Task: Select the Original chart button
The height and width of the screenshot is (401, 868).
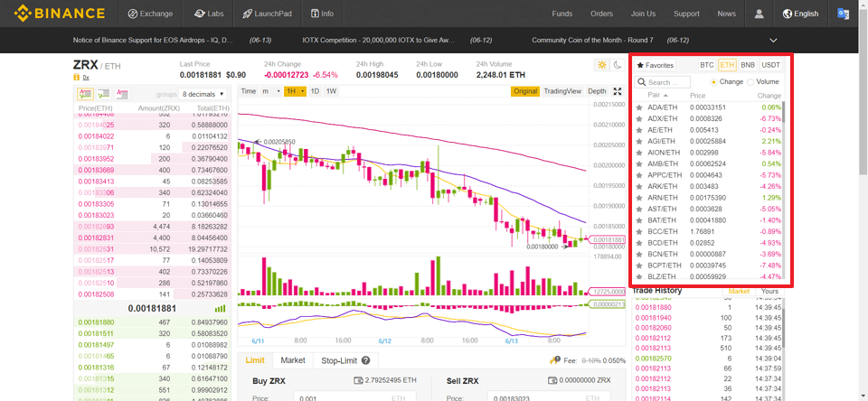Action: click(524, 91)
